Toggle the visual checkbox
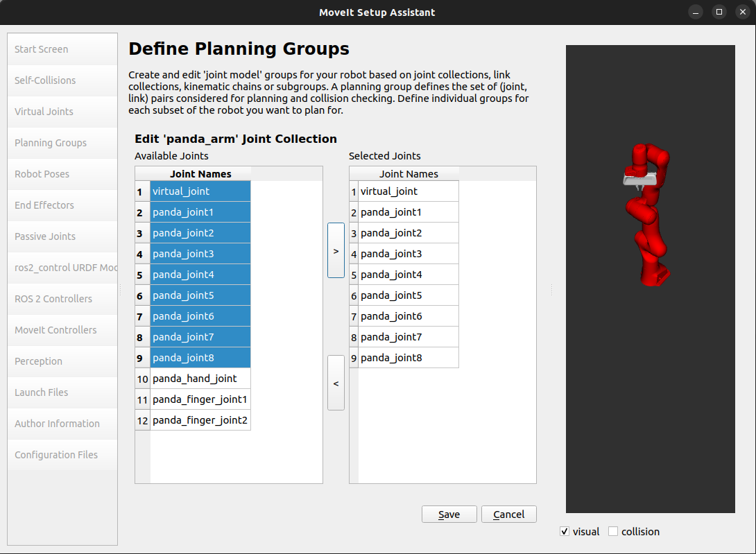Viewport: 756px width, 554px height. (565, 532)
